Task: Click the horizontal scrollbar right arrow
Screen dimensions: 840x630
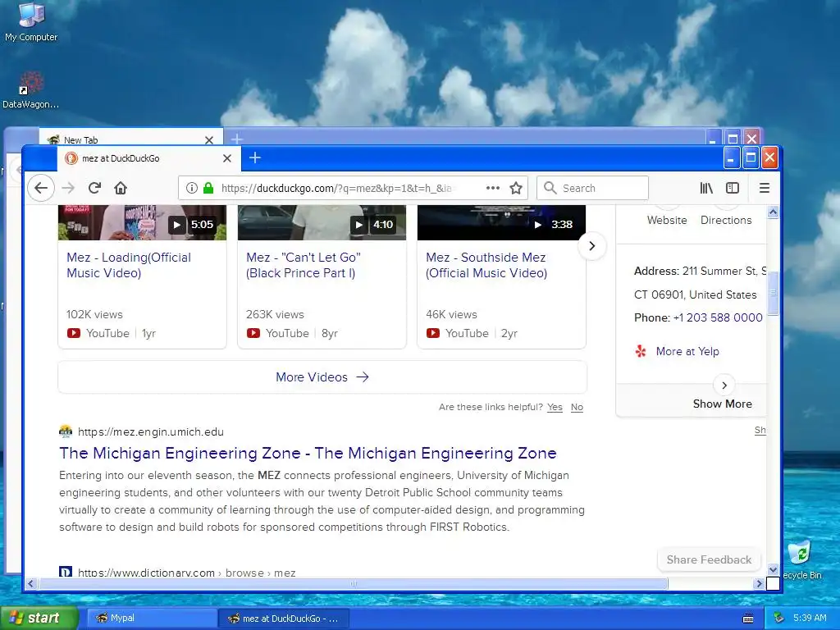Action: tap(759, 583)
